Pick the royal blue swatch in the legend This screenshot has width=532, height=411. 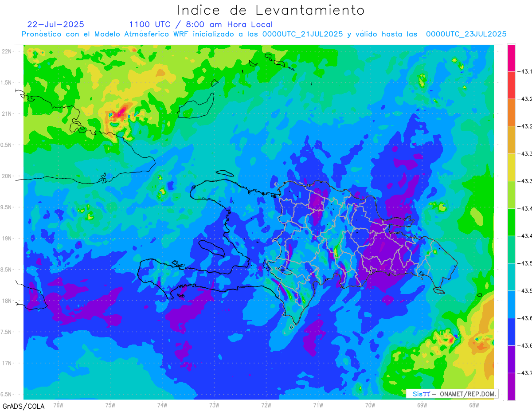[511, 332]
